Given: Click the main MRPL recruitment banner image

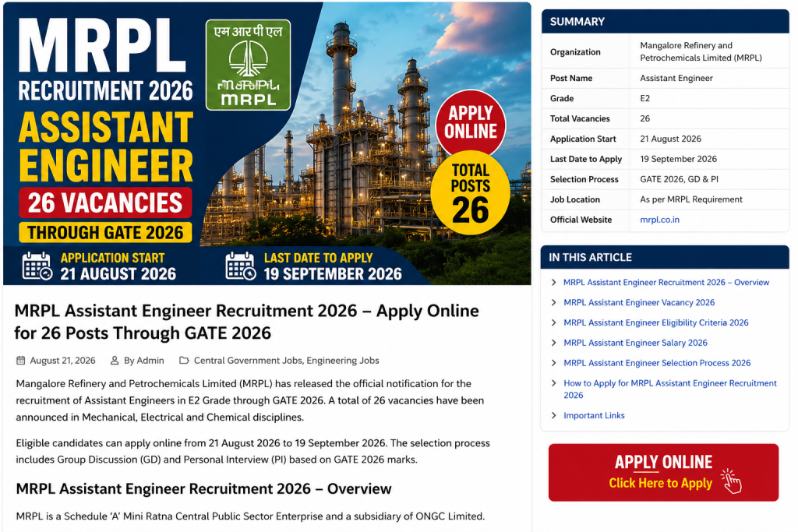Looking at the screenshot, I should pos(267,143).
